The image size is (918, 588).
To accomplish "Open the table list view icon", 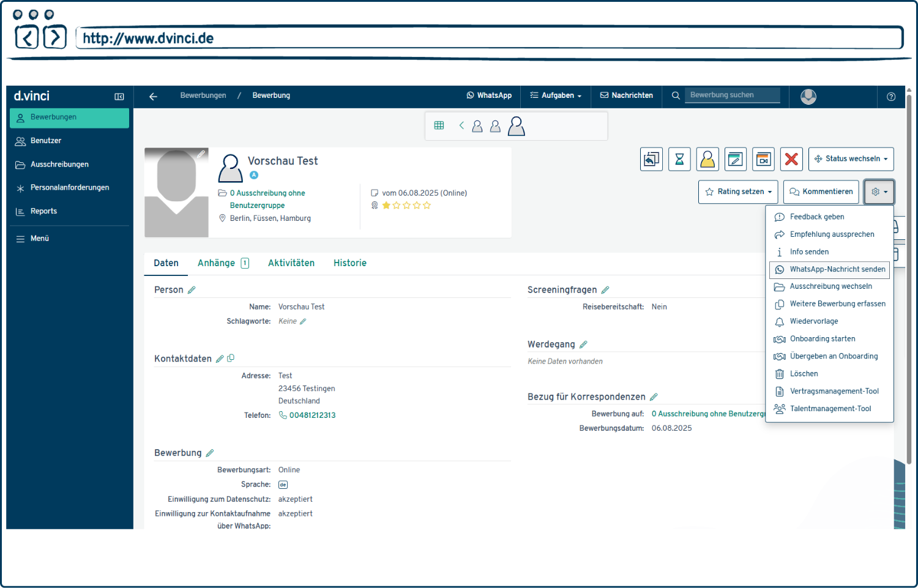I will (x=439, y=125).
